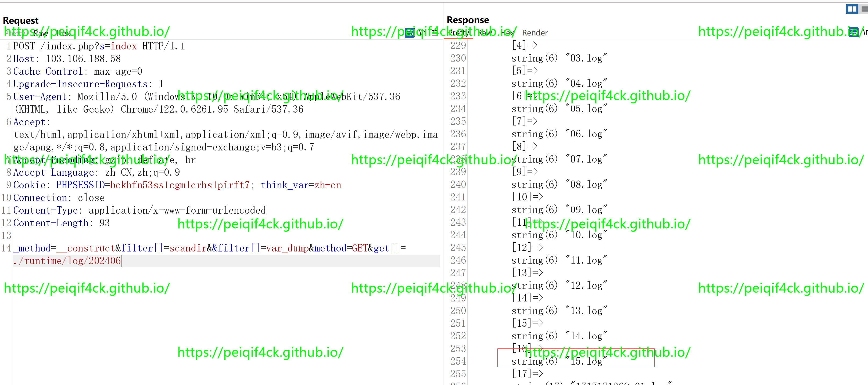Click the Response panel heading
868x385 pixels.
468,20
